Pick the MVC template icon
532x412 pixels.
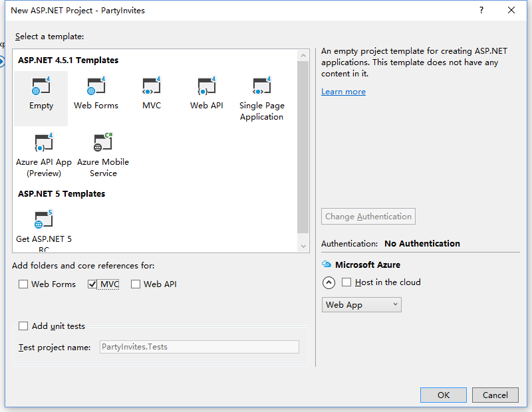(x=152, y=86)
